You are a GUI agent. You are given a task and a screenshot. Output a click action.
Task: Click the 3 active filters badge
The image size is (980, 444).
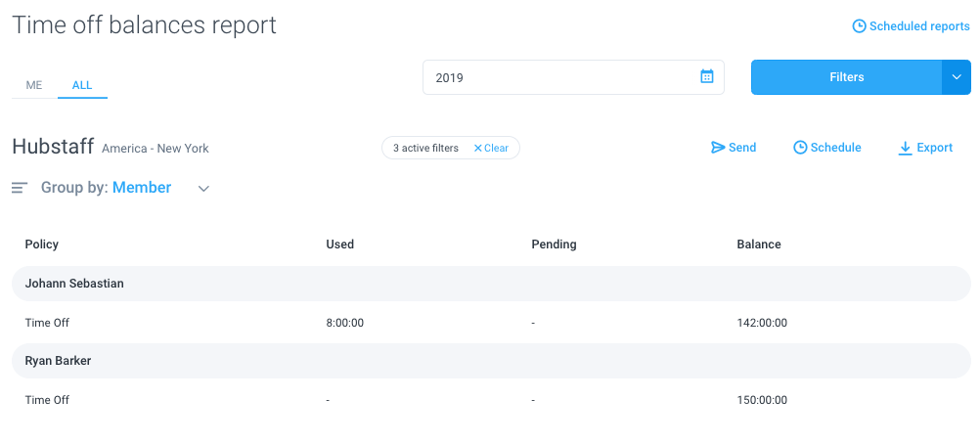(x=425, y=149)
